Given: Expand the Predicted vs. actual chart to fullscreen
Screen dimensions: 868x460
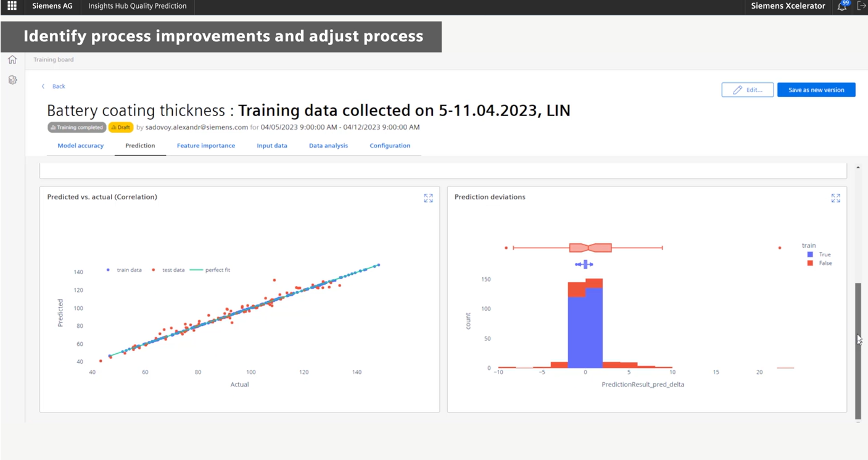Looking at the screenshot, I should tap(428, 198).
